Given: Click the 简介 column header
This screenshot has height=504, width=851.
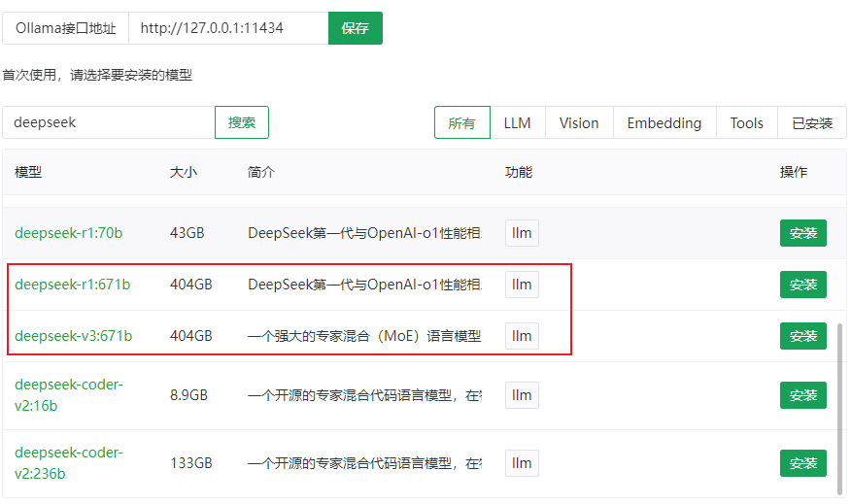Looking at the screenshot, I should (x=261, y=173).
